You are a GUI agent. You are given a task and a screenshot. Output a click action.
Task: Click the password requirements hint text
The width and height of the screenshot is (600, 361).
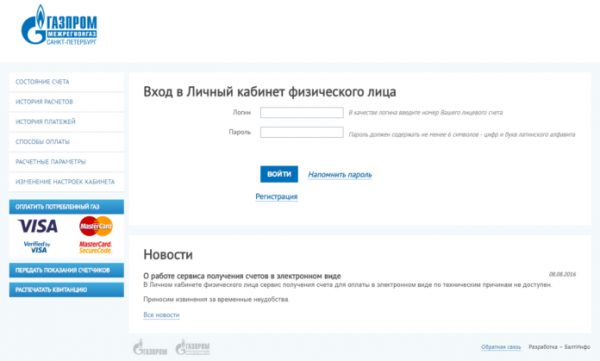click(462, 134)
